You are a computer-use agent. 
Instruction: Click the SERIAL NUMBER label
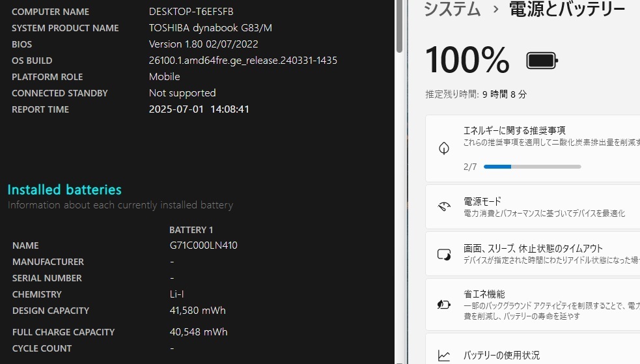(47, 278)
